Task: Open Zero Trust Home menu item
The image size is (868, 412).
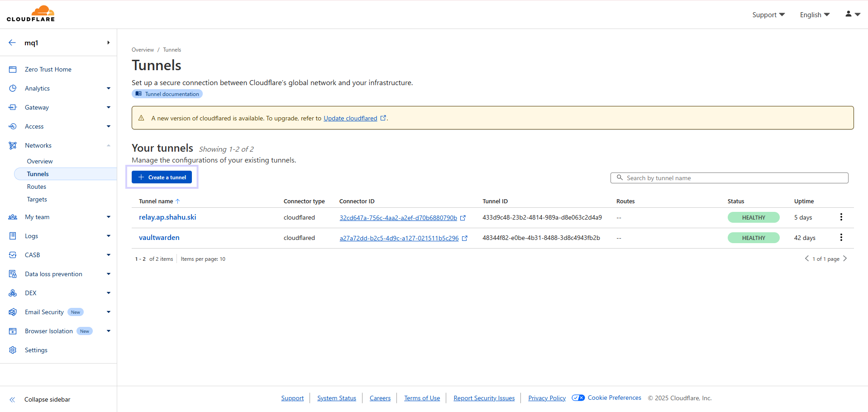Action: 48,69
